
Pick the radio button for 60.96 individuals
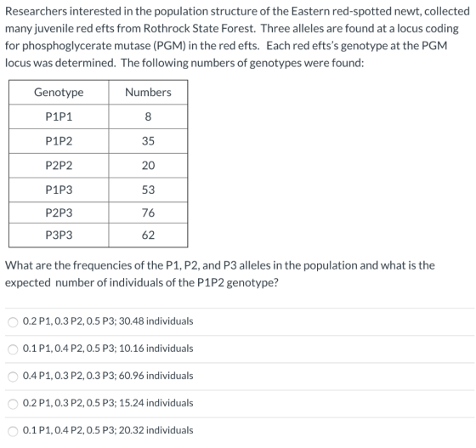click(x=13, y=377)
